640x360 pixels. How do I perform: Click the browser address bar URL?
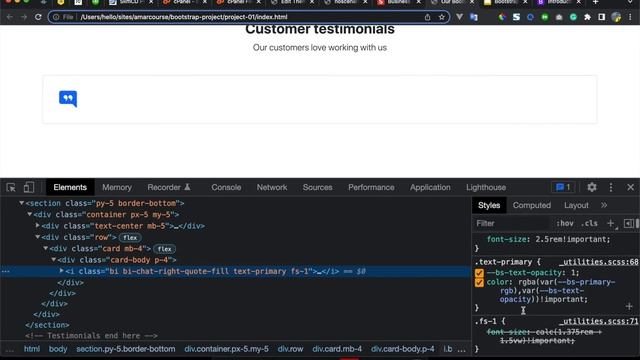[184, 17]
